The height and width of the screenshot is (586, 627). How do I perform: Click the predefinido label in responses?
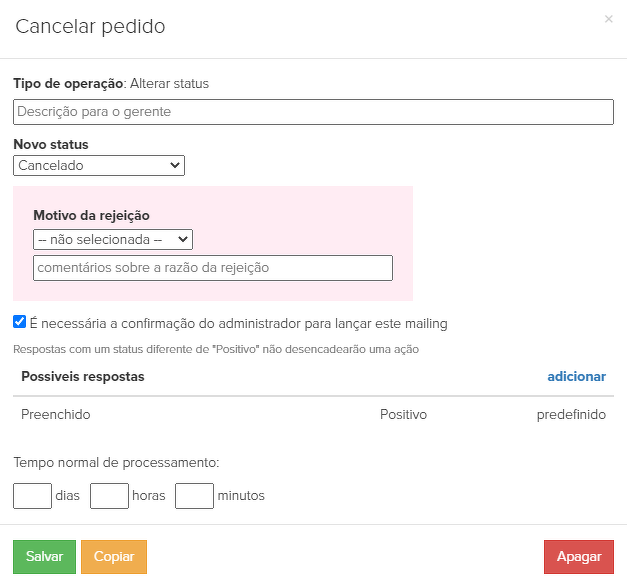point(571,414)
